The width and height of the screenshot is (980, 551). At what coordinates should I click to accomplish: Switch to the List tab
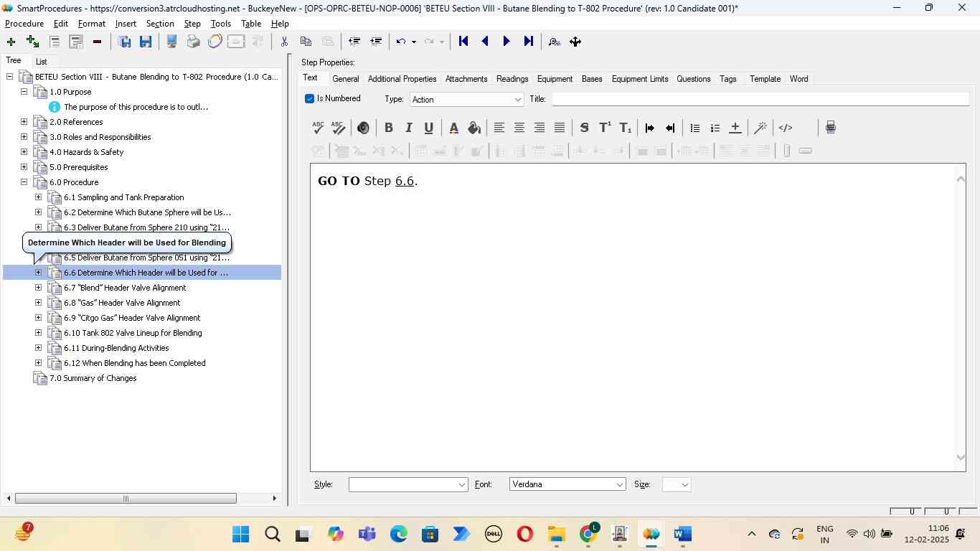click(42, 62)
